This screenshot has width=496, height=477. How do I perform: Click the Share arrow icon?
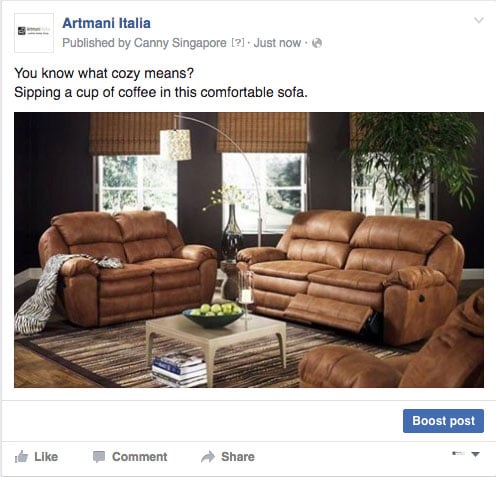208,457
